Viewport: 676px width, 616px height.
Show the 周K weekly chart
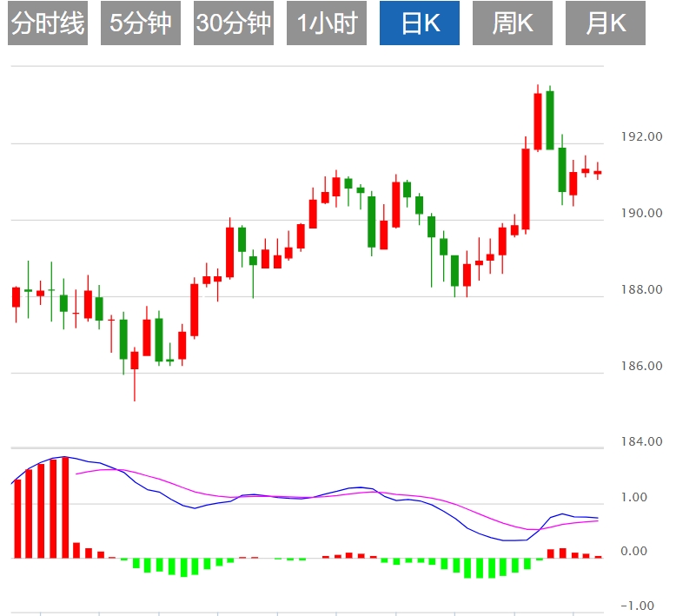513,23
